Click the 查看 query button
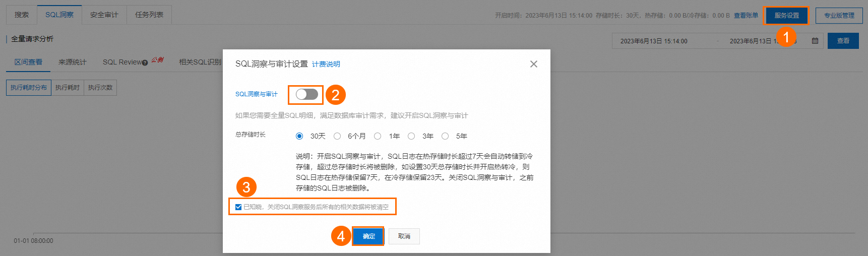Screen dimensions: 868x256 [x=843, y=41]
